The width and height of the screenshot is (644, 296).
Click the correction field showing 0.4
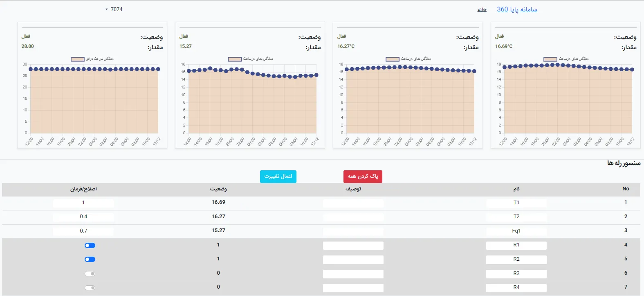[83, 217]
